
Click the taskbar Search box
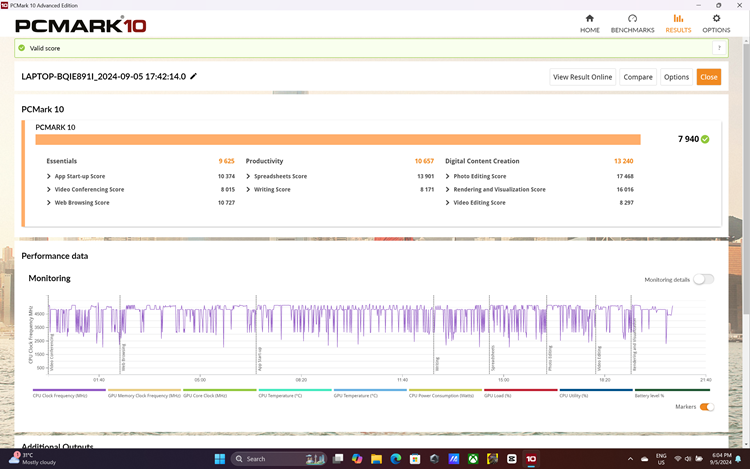click(x=279, y=459)
